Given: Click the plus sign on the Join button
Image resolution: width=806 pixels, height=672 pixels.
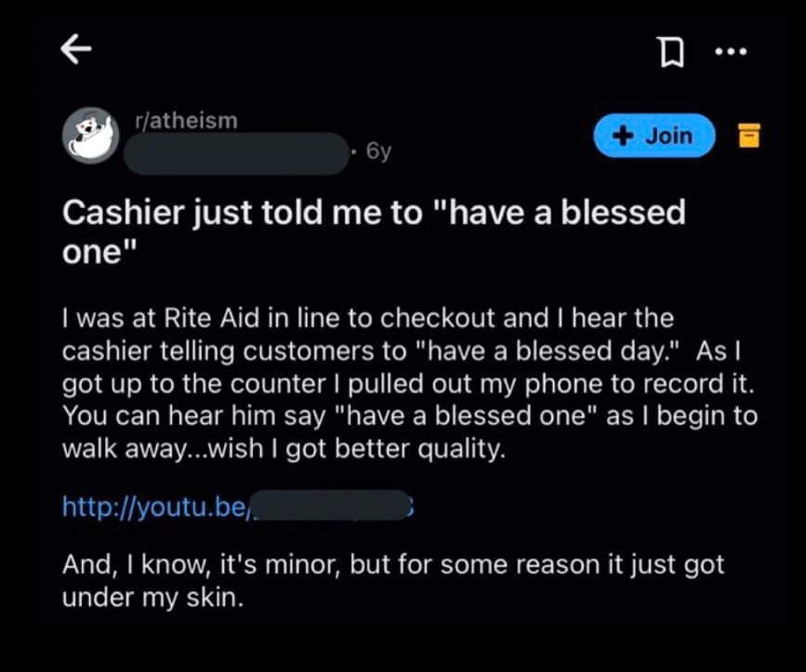Looking at the screenshot, I should [x=623, y=136].
